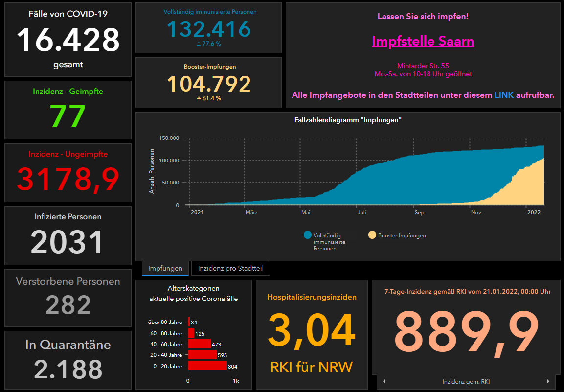Click the Fallzahlendiagramm "Impfungen" chart title
This screenshot has width=564, height=392.
point(348,120)
